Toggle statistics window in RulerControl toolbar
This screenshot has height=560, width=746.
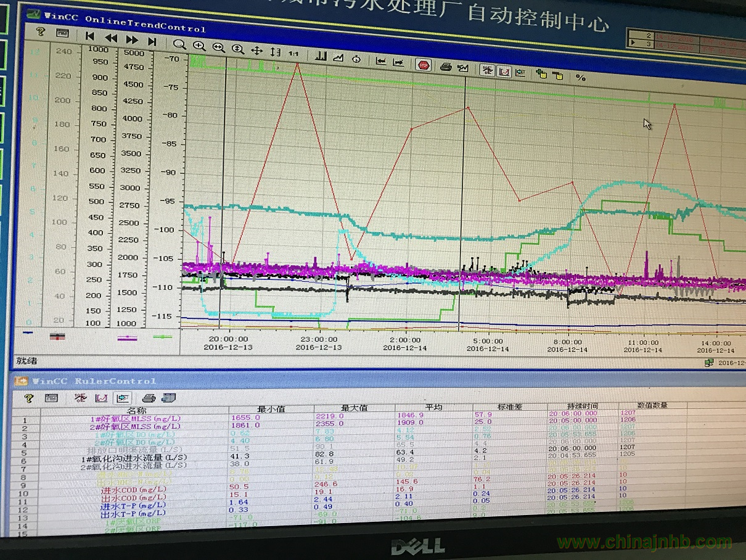tap(123, 398)
